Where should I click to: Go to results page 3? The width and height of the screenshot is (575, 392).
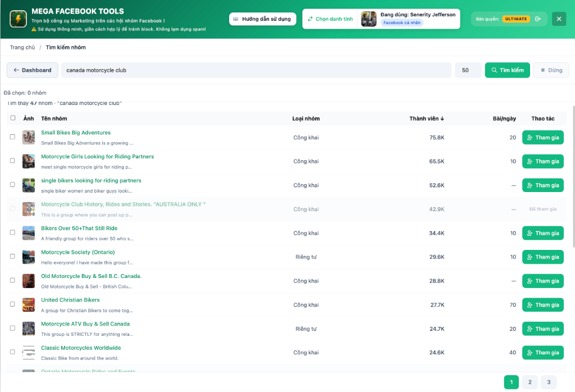click(x=549, y=382)
